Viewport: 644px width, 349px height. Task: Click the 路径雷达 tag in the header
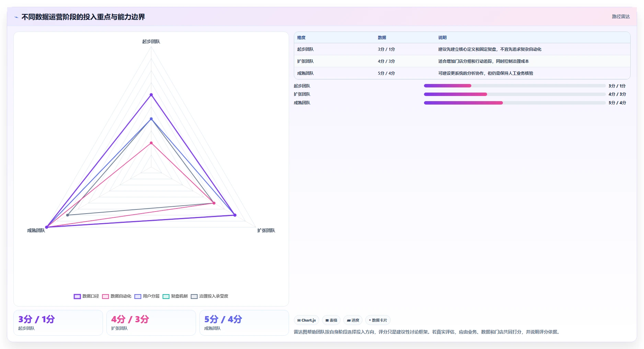pyautogui.click(x=621, y=16)
